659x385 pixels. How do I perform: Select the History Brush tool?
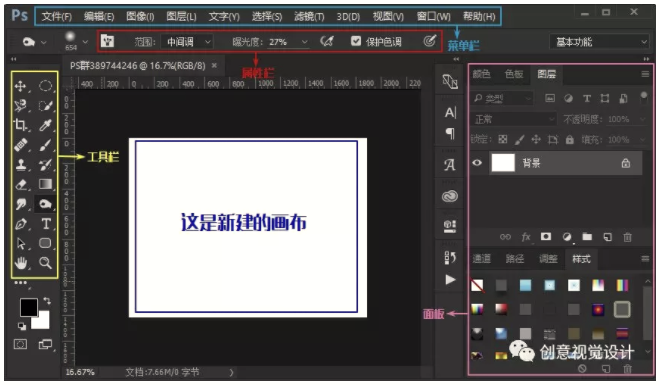[45, 164]
